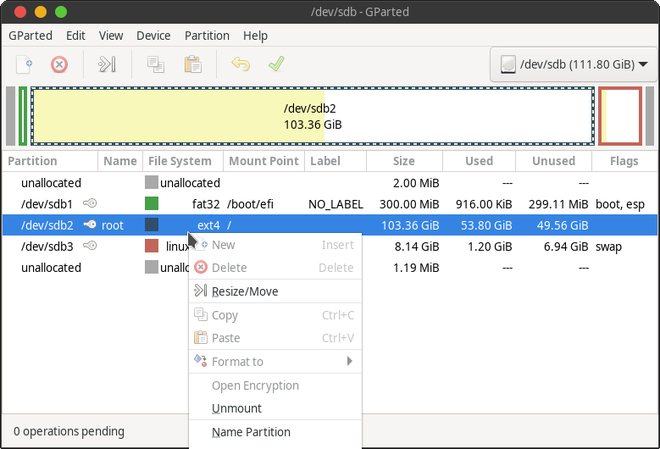Select the /dev/sdb1 partition row
The image size is (660, 449).
(x=330, y=204)
